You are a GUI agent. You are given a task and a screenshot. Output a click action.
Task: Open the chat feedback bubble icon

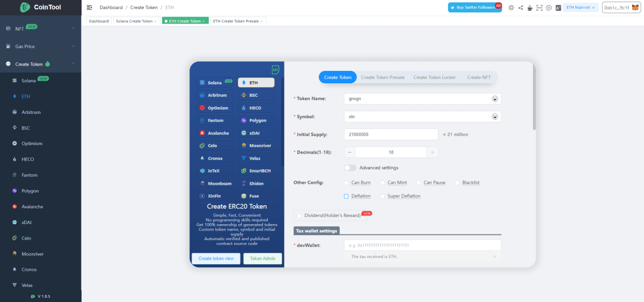coord(548,8)
